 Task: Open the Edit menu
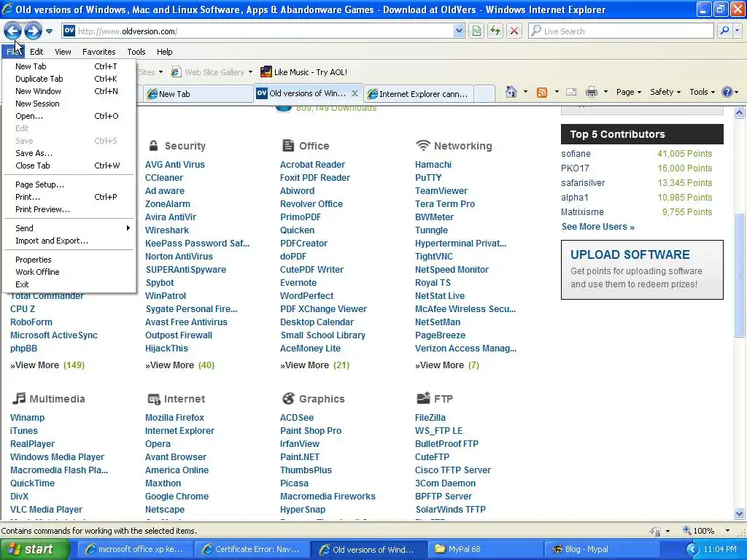[36, 52]
